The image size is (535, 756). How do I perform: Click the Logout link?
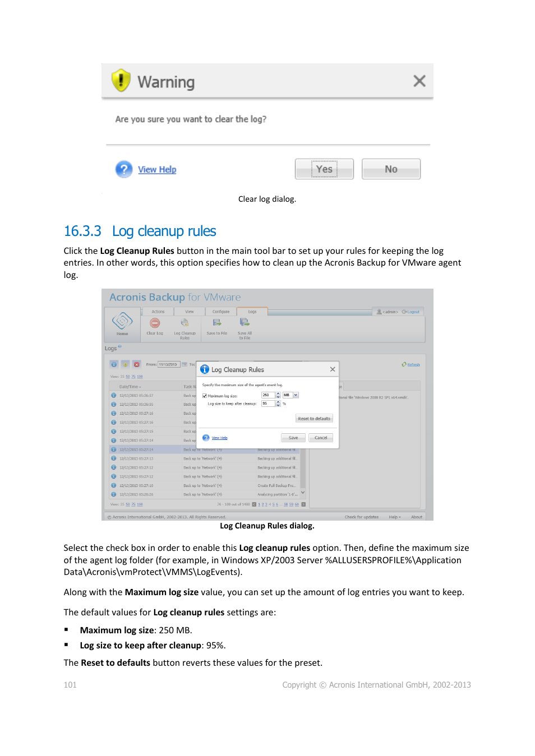coord(413,312)
